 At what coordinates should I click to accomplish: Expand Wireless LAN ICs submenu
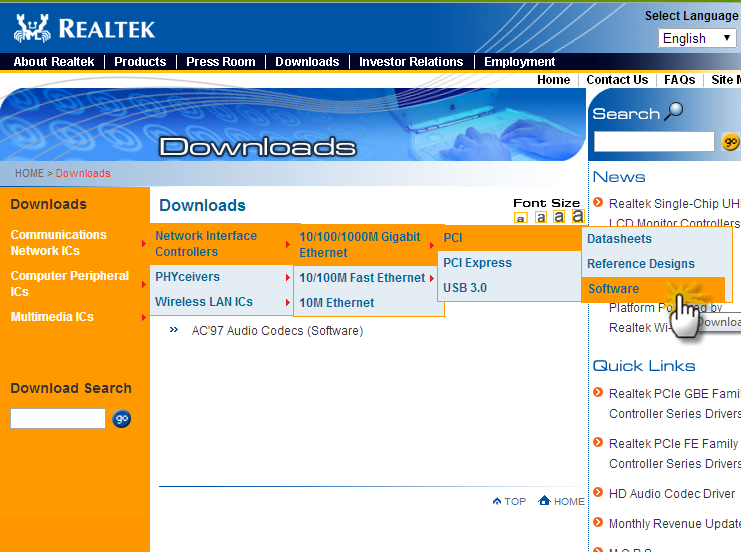pyautogui.click(x=222, y=302)
